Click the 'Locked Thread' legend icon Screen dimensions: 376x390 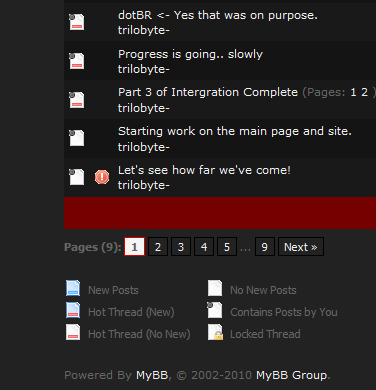pos(215,332)
